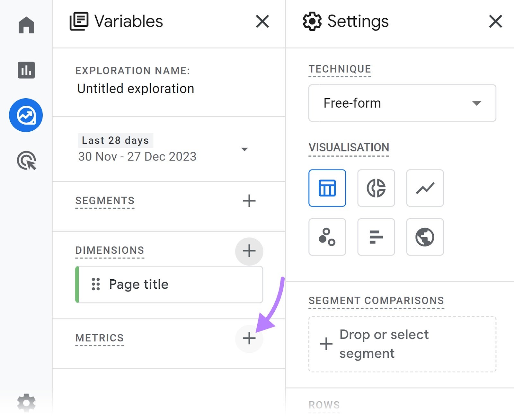Screen dimensions: 514x420
Task: Edit the Untitled exploration name
Action: click(135, 89)
